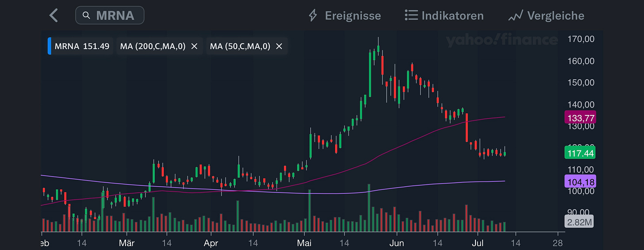Click the 133,77 MA50 price tag
Image resolution: width=644 pixels, height=250 pixels.
[580, 117]
